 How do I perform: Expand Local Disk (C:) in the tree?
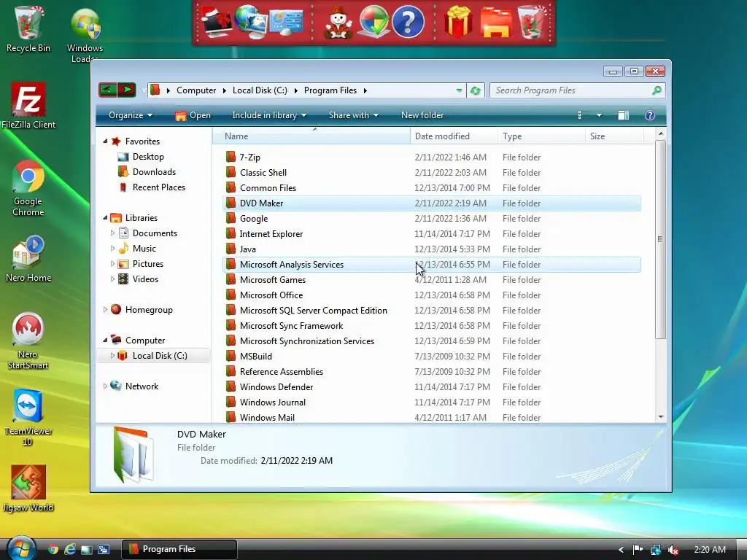click(113, 356)
